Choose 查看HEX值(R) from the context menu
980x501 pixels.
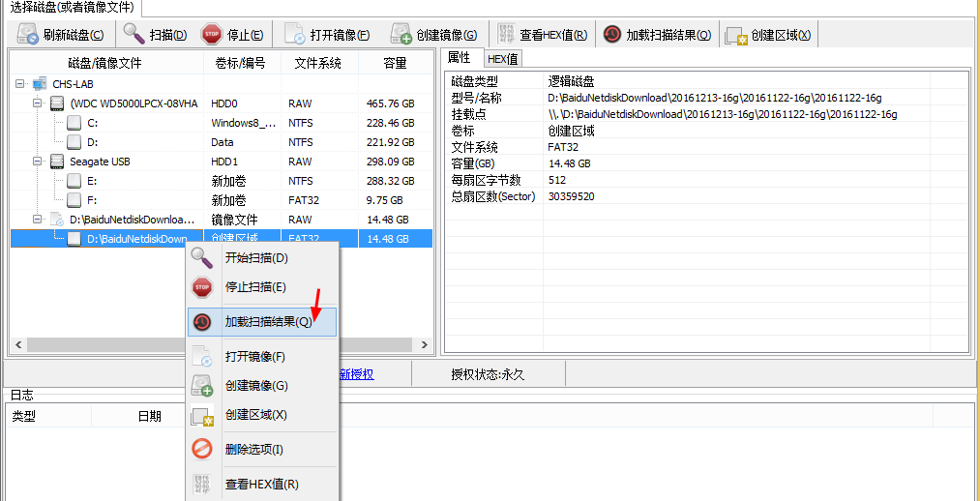point(262,485)
